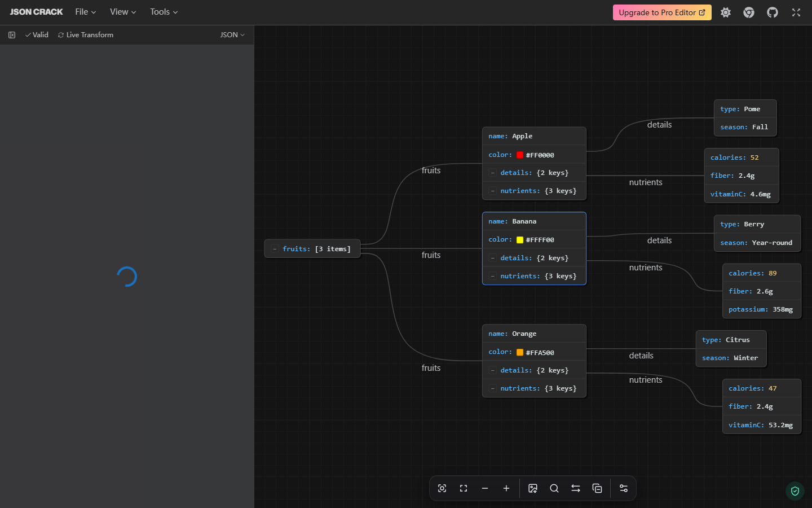Click the editor loading spinner area
Image resolution: width=812 pixels, height=508 pixels.
(x=127, y=277)
